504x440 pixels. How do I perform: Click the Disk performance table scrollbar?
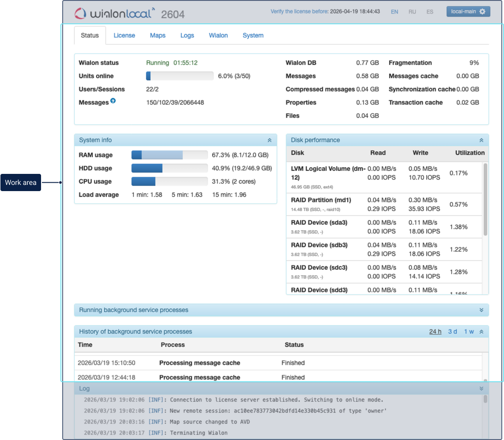tap(485, 199)
